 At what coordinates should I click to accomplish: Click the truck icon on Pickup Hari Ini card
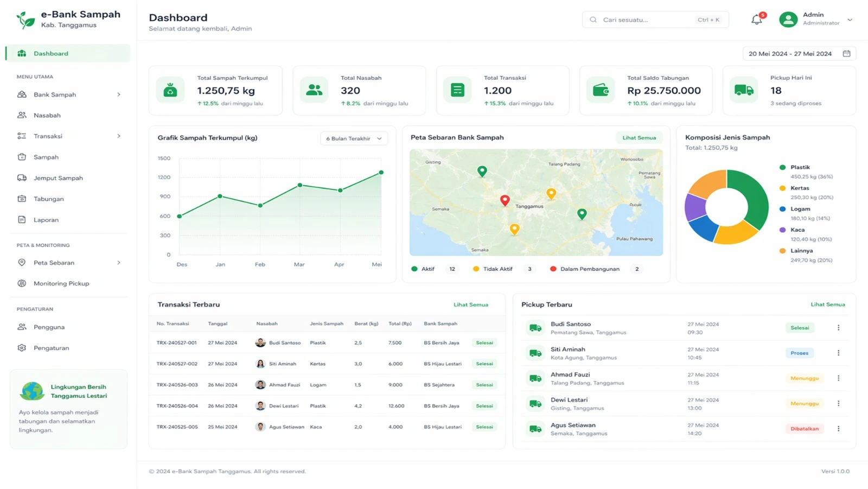click(x=744, y=90)
